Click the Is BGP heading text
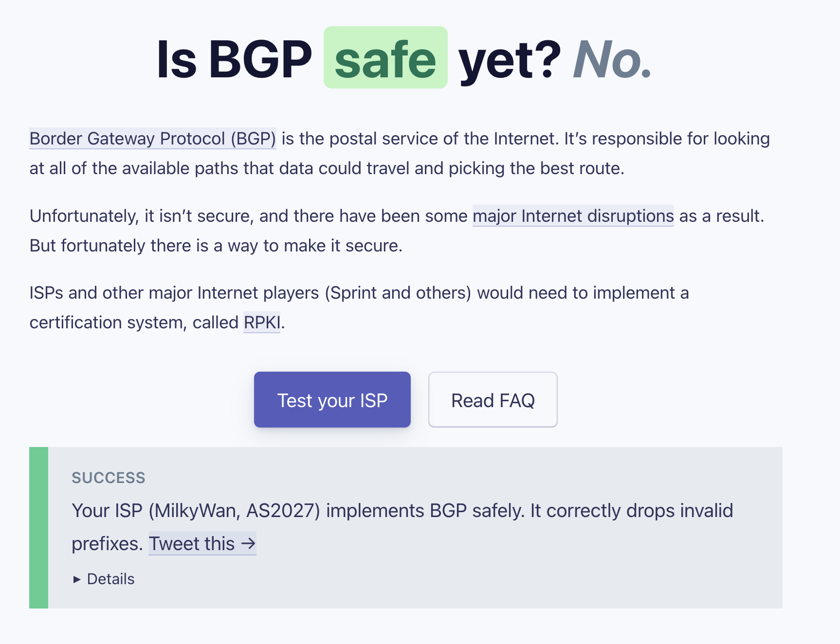The width and height of the screenshot is (840, 644). [234, 59]
